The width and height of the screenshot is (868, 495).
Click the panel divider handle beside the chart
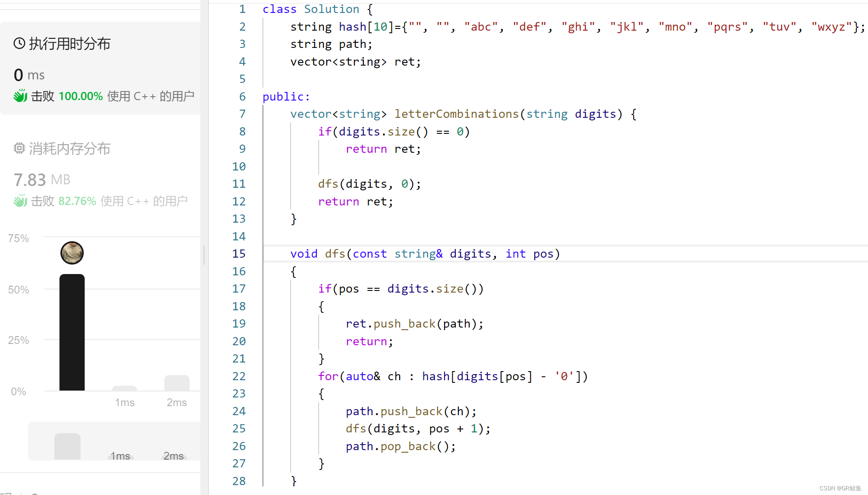point(204,255)
